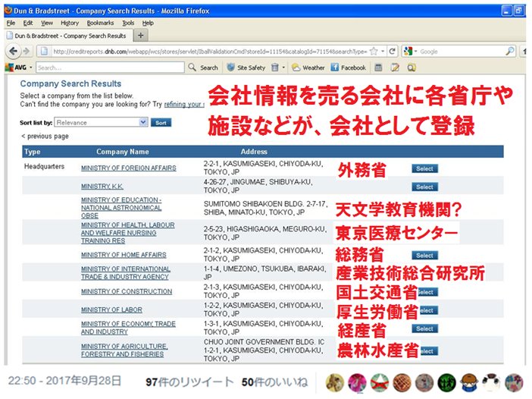Click the tweet timestamp 22:50 - 2017年9月28日
This screenshot has height=399, width=532.
64,381
